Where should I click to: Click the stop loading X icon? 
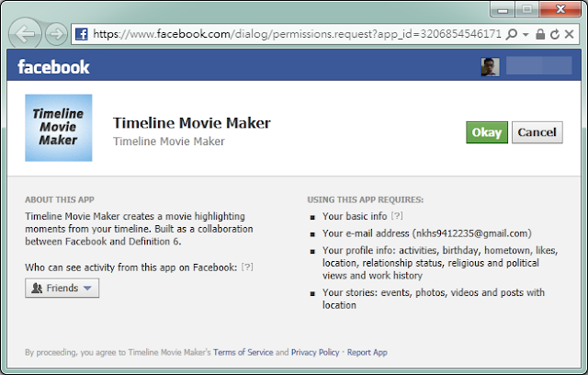pyautogui.click(x=570, y=34)
